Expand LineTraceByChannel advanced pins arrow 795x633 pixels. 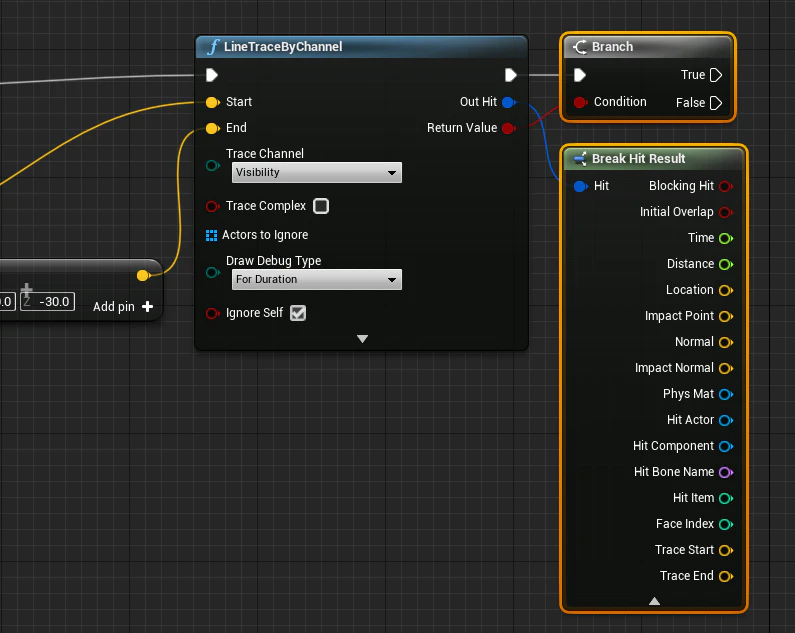[362, 339]
